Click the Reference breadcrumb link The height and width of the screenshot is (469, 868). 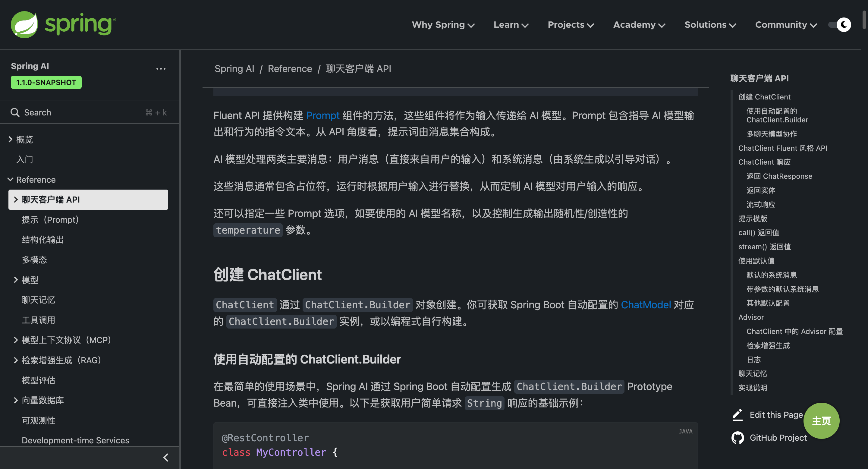pyautogui.click(x=290, y=68)
